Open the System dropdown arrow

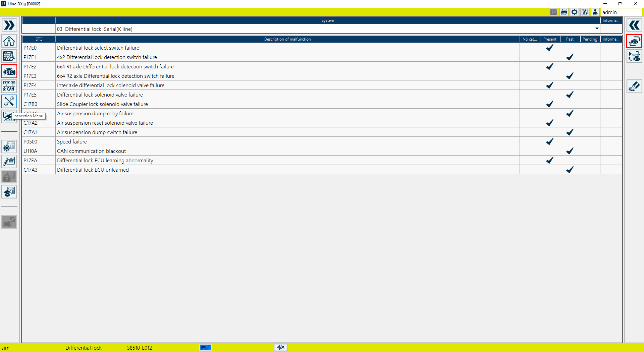tap(597, 29)
